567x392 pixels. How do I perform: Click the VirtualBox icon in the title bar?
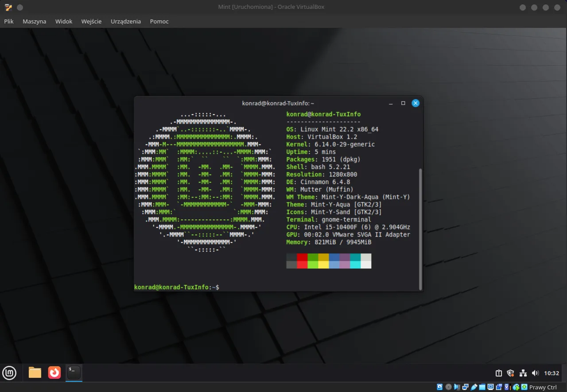8,7
